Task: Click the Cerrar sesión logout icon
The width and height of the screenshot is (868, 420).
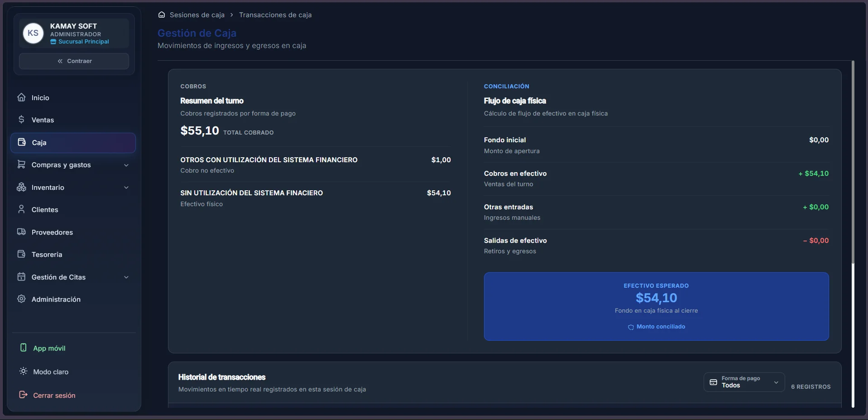Action: pyautogui.click(x=24, y=395)
